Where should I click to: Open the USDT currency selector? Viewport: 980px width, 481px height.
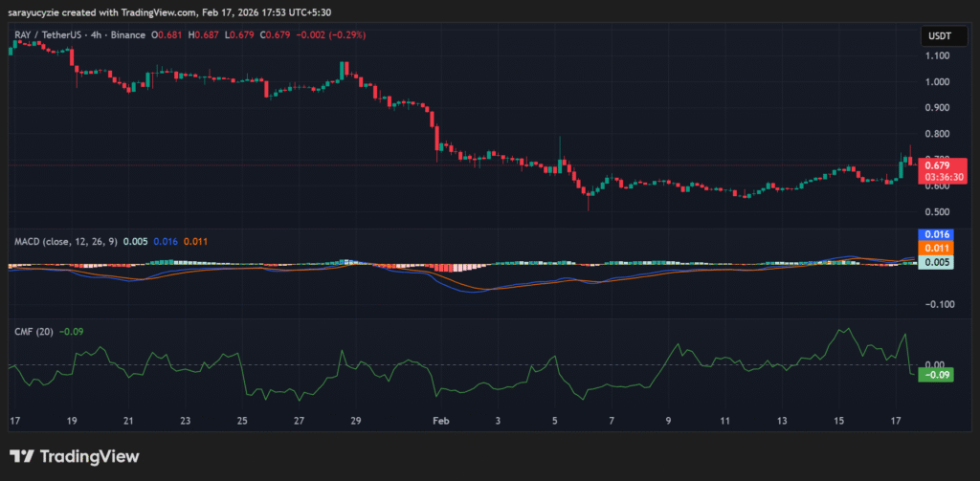[937, 35]
